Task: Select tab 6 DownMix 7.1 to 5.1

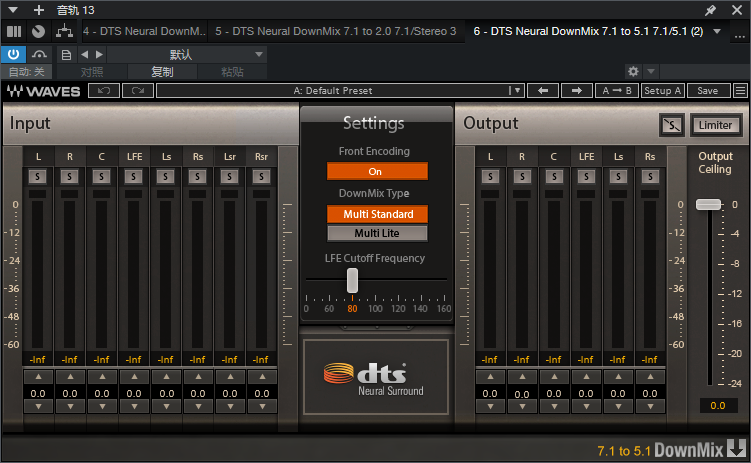Action: (588, 32)
